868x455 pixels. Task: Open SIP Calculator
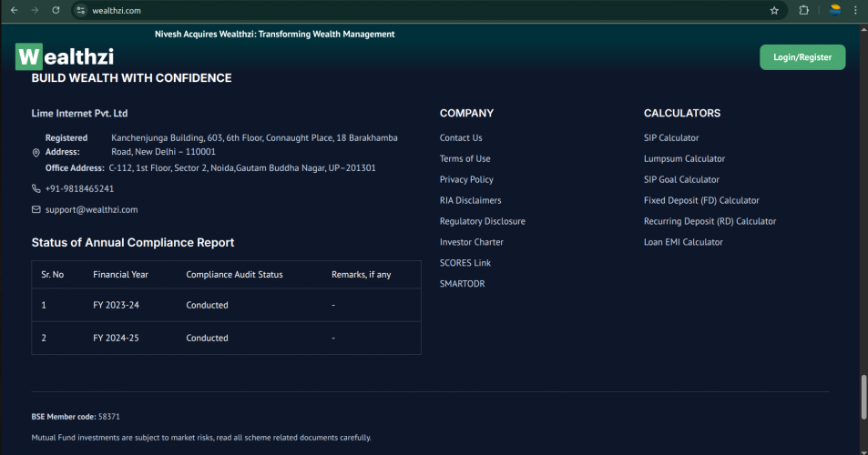pos(671,137)
